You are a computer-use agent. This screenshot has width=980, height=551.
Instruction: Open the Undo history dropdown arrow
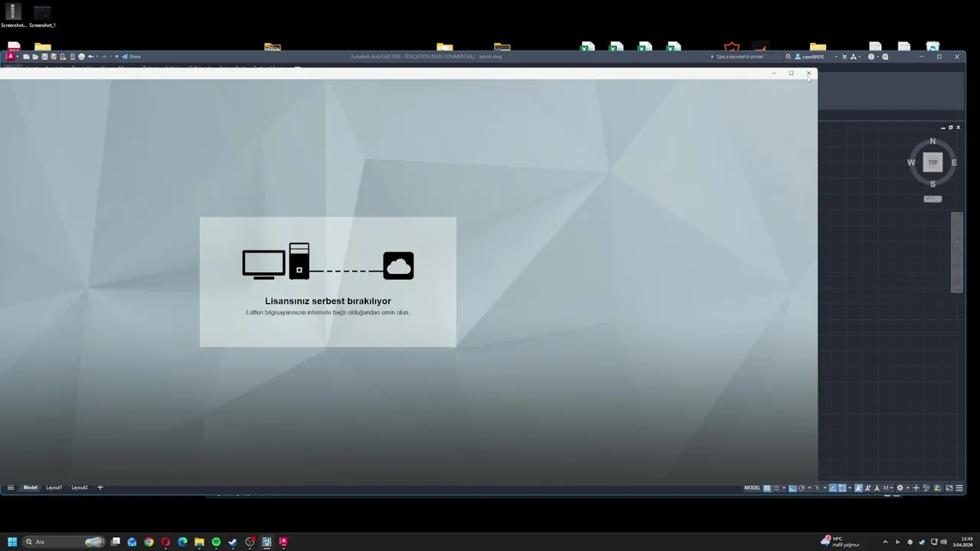pos(97,56)
